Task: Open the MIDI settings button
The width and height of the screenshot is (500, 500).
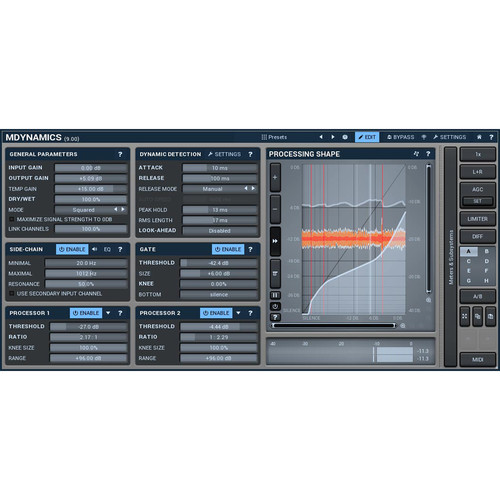Action: (x=478, y=360)
